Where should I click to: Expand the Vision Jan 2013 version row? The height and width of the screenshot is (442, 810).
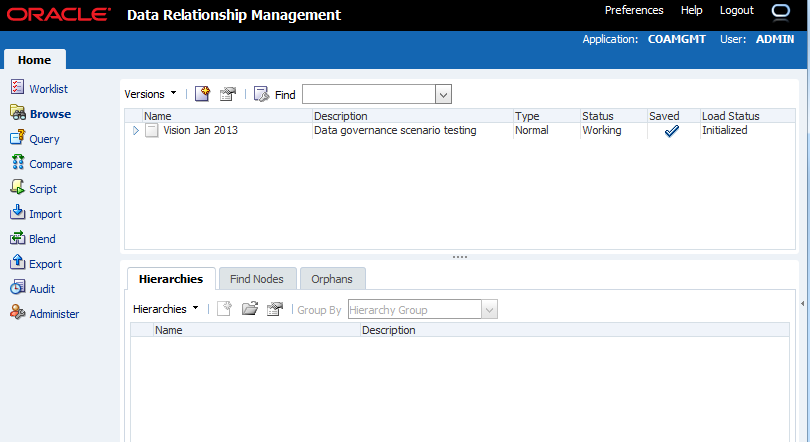pyautogui.click(x=136, y=131)
